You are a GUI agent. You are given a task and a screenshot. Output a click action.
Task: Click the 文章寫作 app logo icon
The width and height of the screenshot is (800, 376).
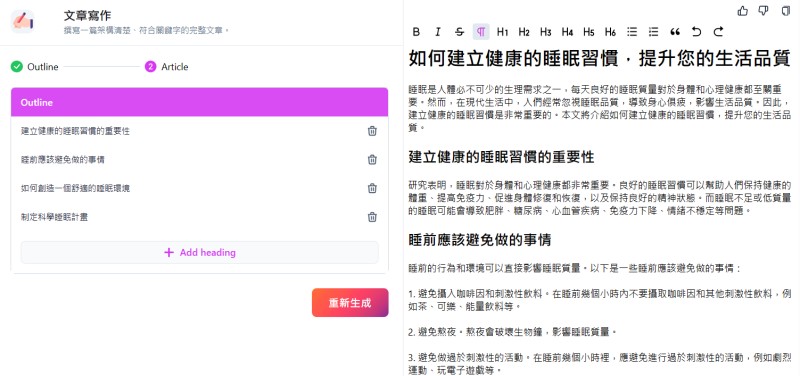22,21
